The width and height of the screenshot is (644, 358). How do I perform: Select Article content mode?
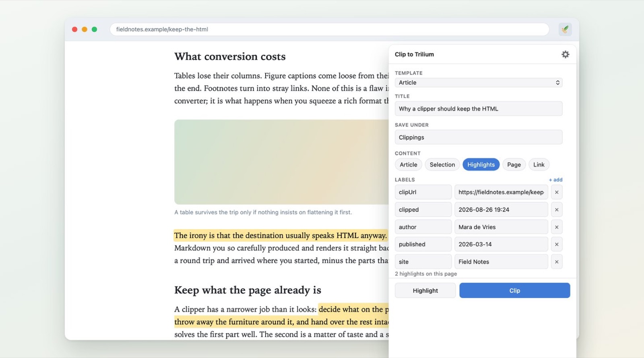(409, 164)
